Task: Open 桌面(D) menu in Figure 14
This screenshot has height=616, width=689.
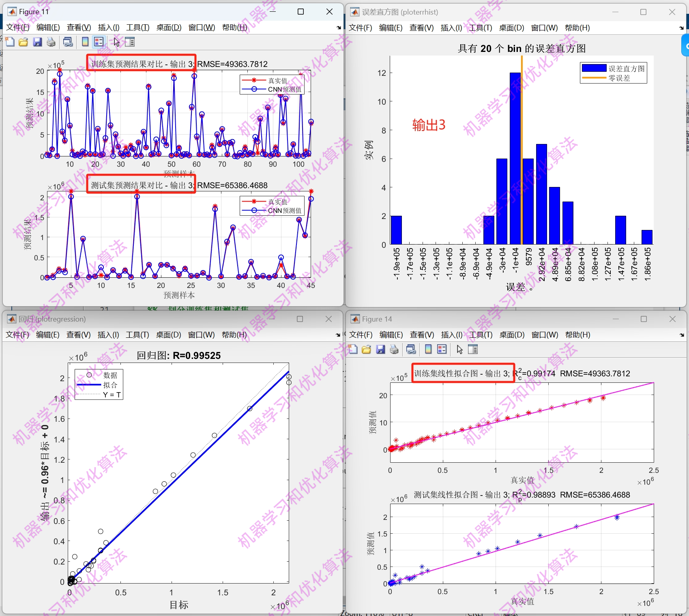Action: [512, 335]
